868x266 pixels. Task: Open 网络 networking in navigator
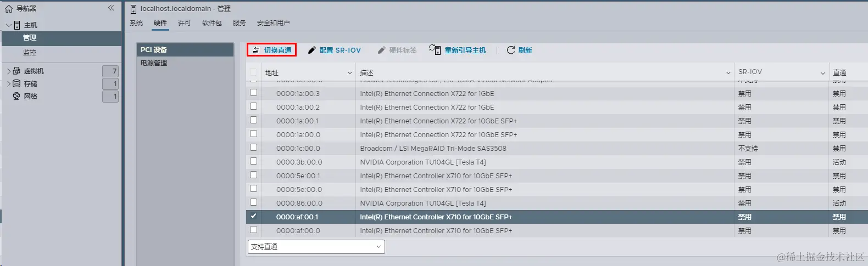(x=30, y=96)
